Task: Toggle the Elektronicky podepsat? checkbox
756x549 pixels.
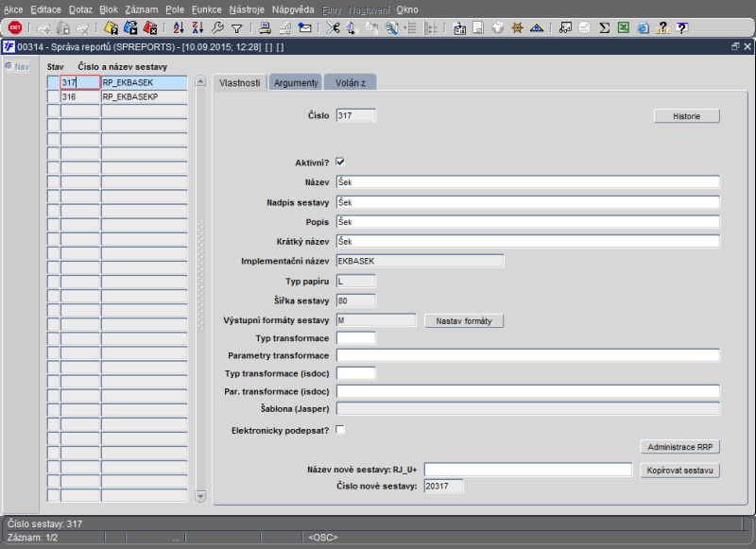Action: click(x=340, y=429)
